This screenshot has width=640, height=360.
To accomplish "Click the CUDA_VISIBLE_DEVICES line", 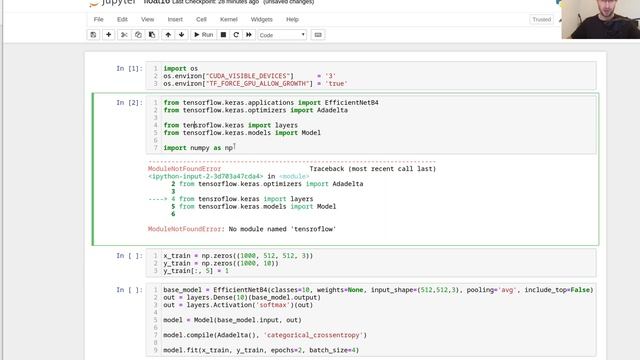I will click(249, 76).
